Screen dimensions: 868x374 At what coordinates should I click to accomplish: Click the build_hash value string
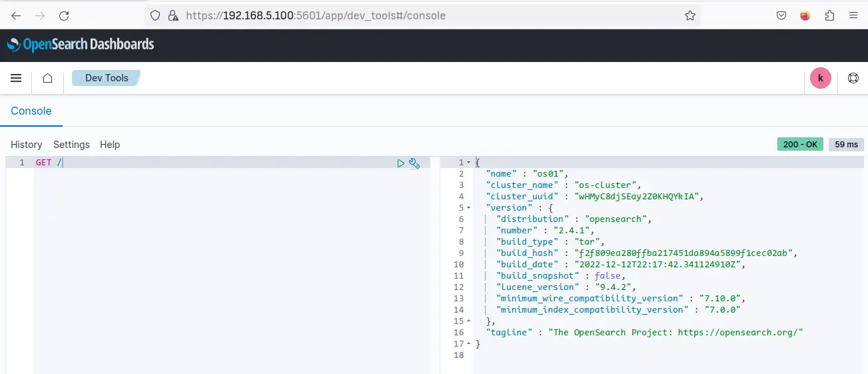pos(683,253)
